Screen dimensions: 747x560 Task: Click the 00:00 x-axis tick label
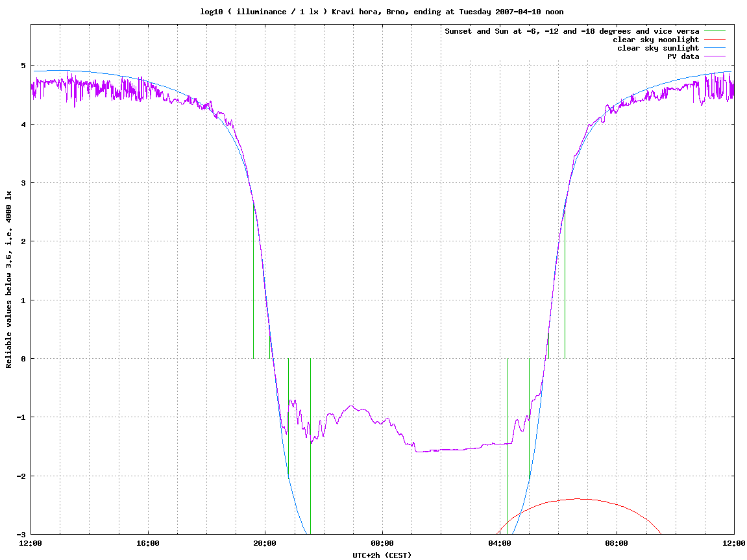tap(382, 543)
